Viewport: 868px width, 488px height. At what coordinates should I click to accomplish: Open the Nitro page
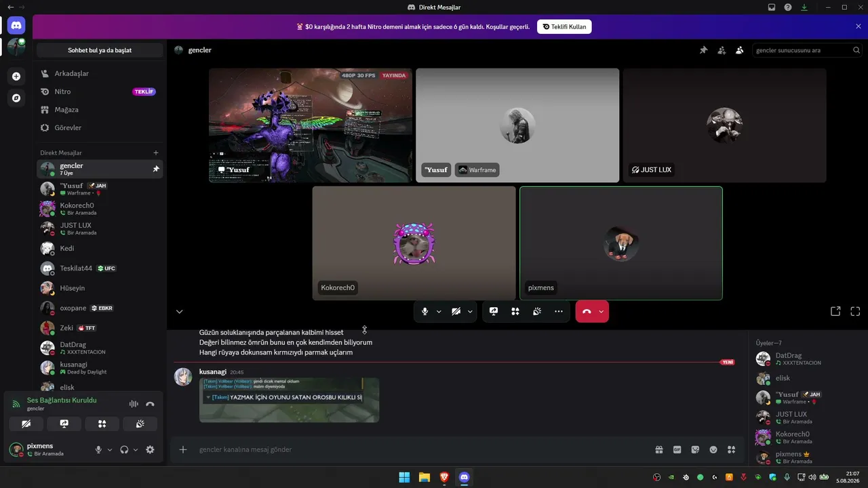[100, 91]
